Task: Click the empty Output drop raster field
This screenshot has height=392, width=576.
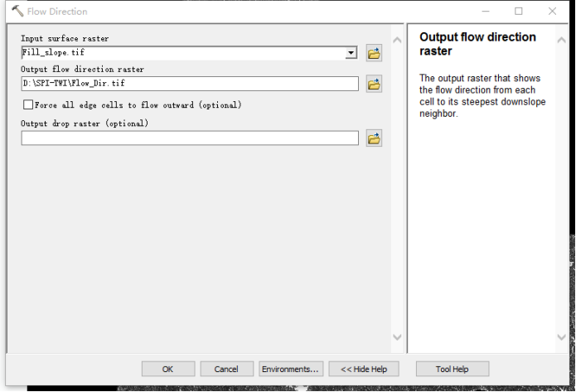Action: point(190,138)
